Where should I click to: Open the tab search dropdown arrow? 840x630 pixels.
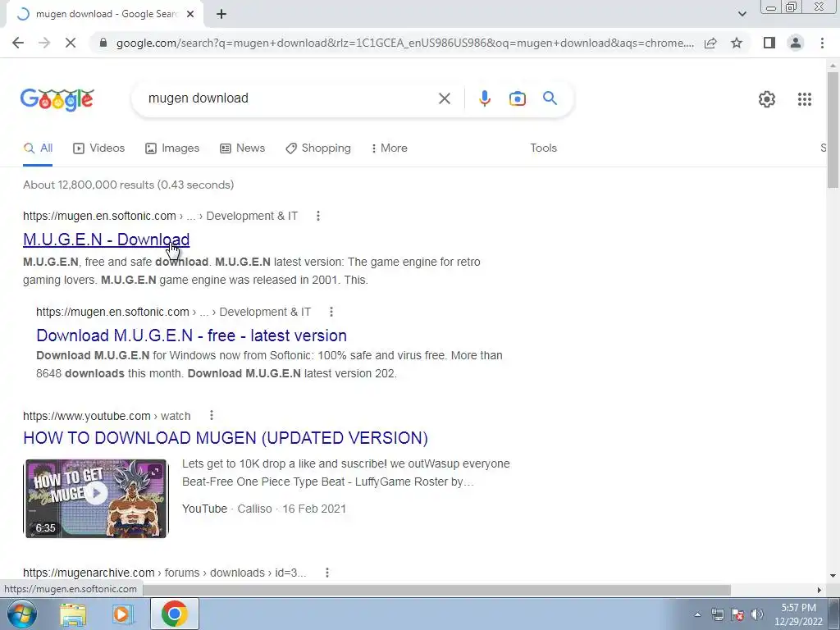[x=742, y=14]
